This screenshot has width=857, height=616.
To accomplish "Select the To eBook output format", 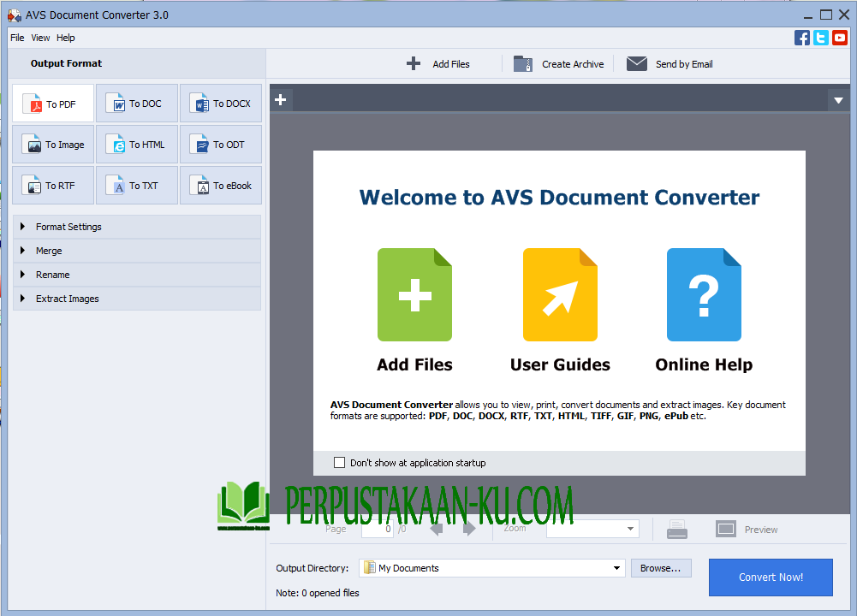I will click(221, 185).
